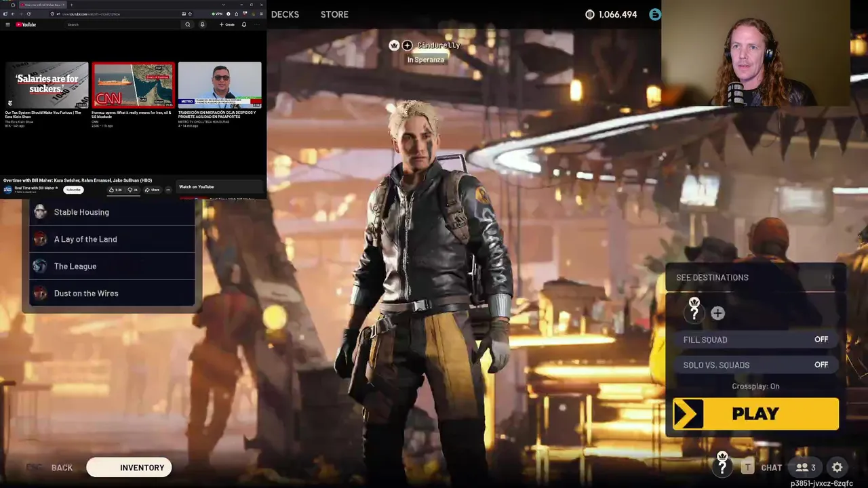The height and width of the screenshot is (488, 868).
Task: Open the DECKS tab in game menu
Action: [285, 14]
